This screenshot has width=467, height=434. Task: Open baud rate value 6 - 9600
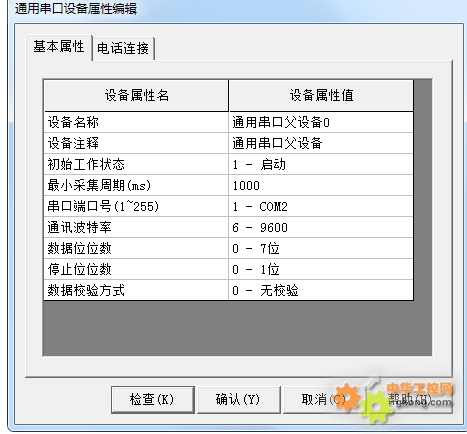click(x=321, y=227)
